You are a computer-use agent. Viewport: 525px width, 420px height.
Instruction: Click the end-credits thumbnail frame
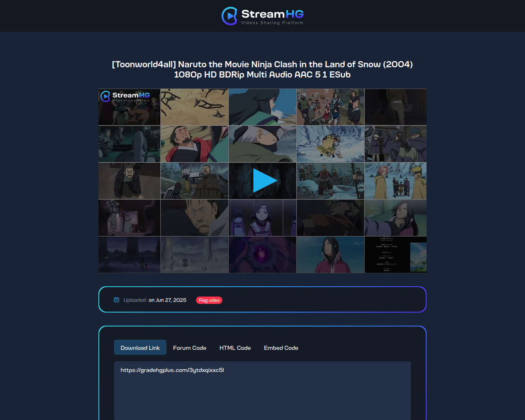395,255
